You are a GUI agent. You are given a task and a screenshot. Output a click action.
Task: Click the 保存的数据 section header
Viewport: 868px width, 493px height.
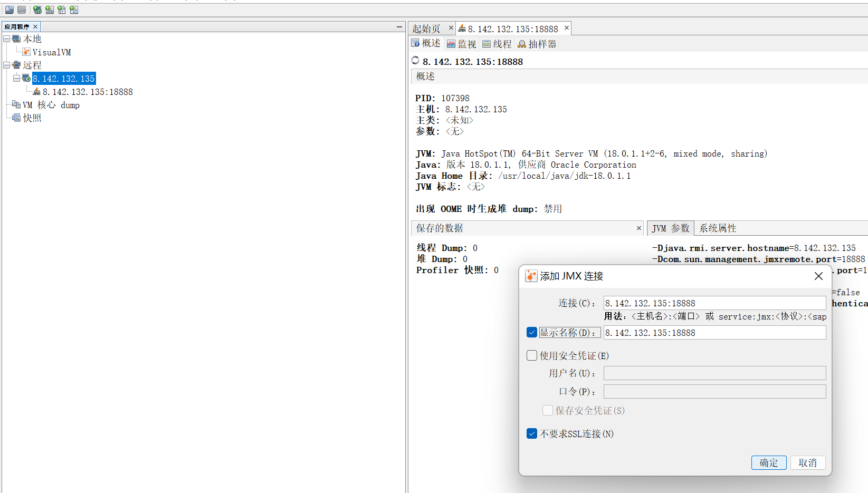[527, 228]
